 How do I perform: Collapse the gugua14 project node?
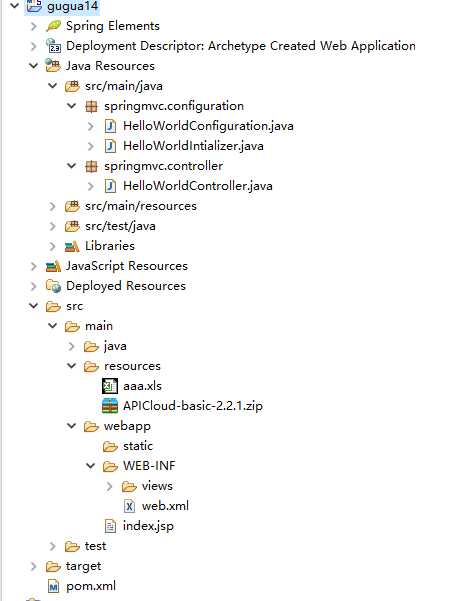click(x=15, y=6)
